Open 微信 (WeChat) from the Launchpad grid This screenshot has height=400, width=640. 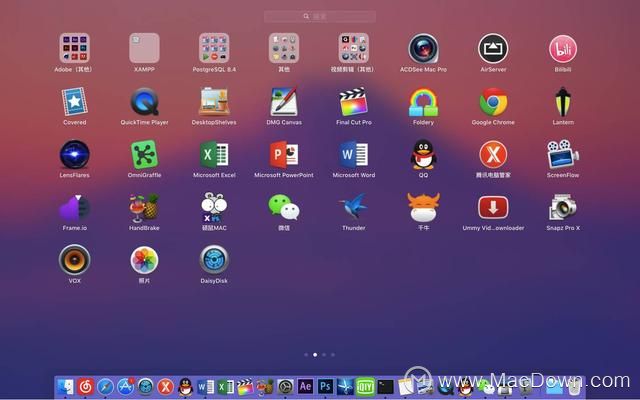coord(284,207)
